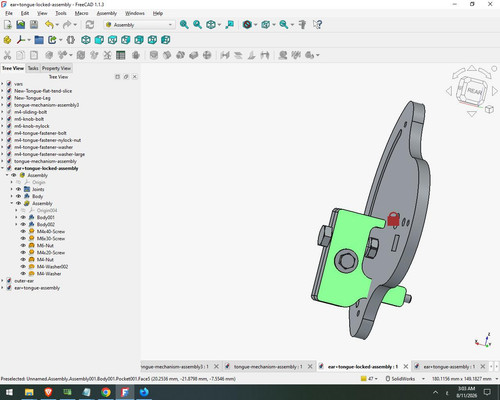This screenshot has width=500, height=400.
Task: Expand the Body001 tree node
Action: coord(16,217)
